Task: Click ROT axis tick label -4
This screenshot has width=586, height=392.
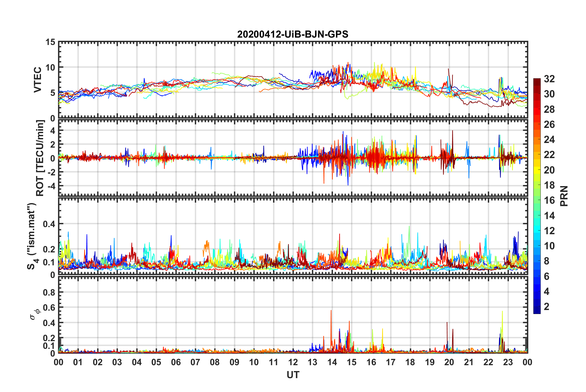Action: click(x=52, y=186)
